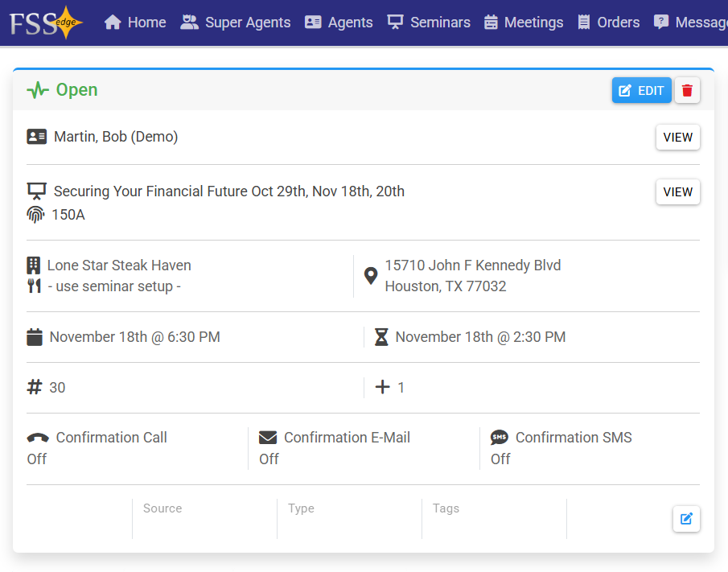
Task: Click the Confirmation SMS bubble icon
Action: tap(500, 438)
